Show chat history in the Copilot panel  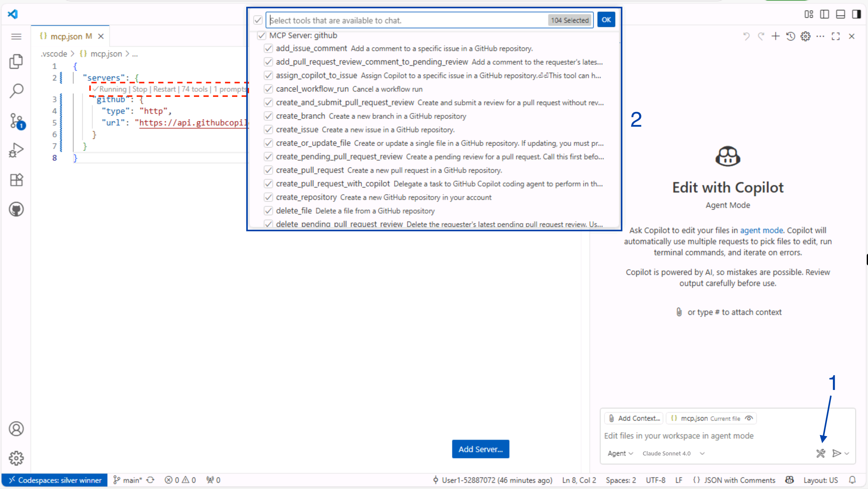tap(790, 36)
